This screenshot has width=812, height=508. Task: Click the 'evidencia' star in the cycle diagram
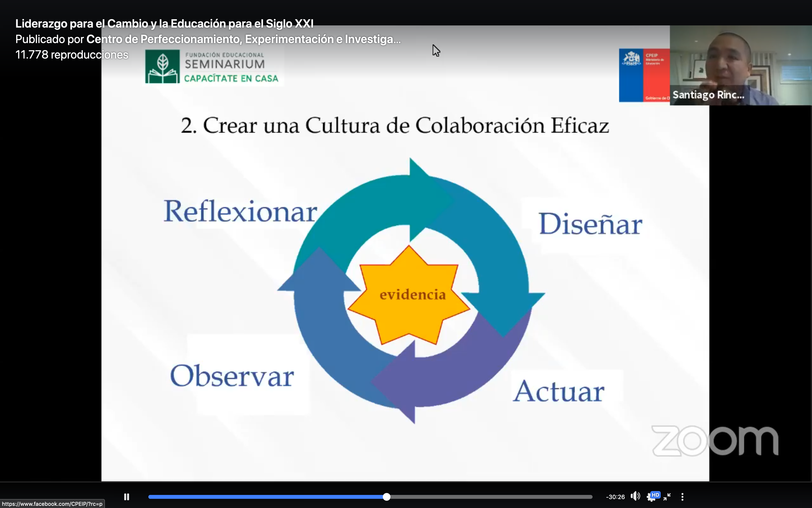coord(409,295)
